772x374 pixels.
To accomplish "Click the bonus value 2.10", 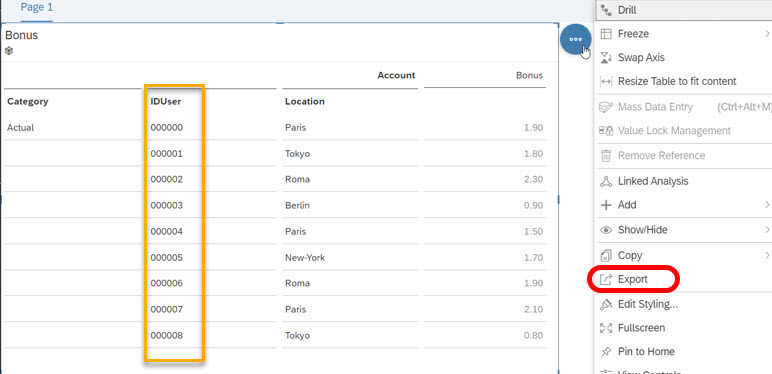I will tap(534, 309).
